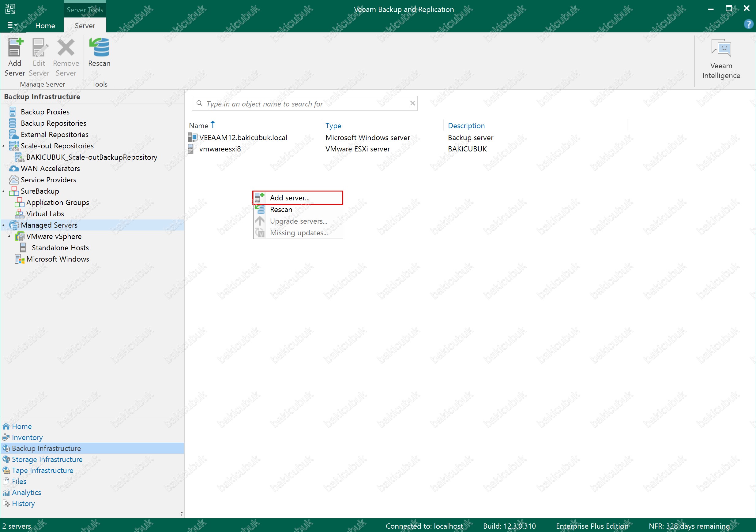756x532 pixels.
Task: Sort by the Type column header
Action: click(x=333, y=126)
